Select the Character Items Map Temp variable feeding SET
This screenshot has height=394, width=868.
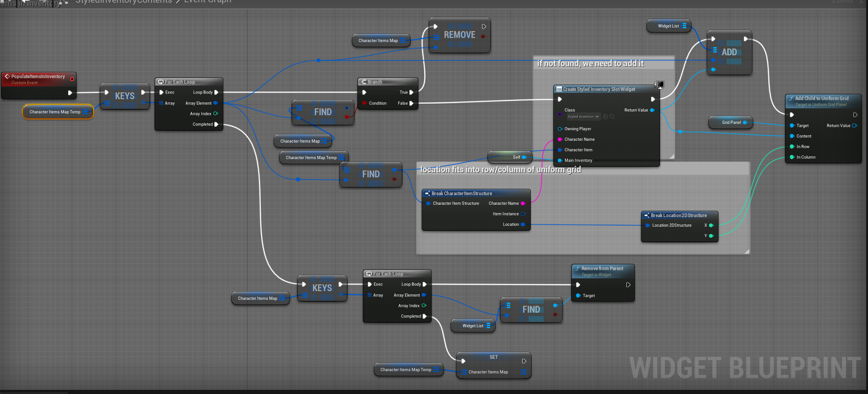(x=409, y=370)
